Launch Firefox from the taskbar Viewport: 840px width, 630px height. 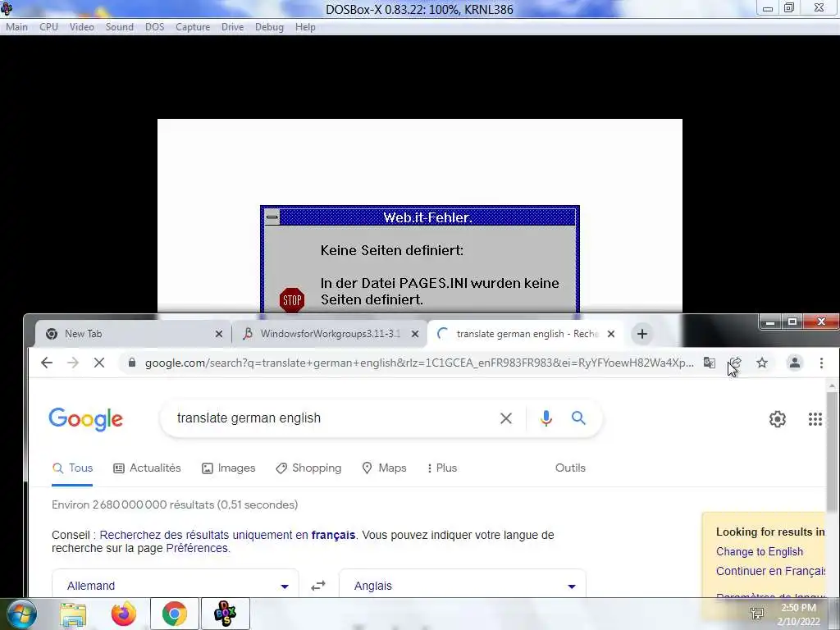point(124,614)
